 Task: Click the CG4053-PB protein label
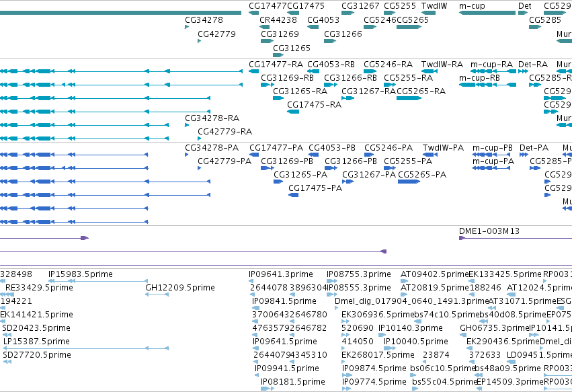[332, 148]
